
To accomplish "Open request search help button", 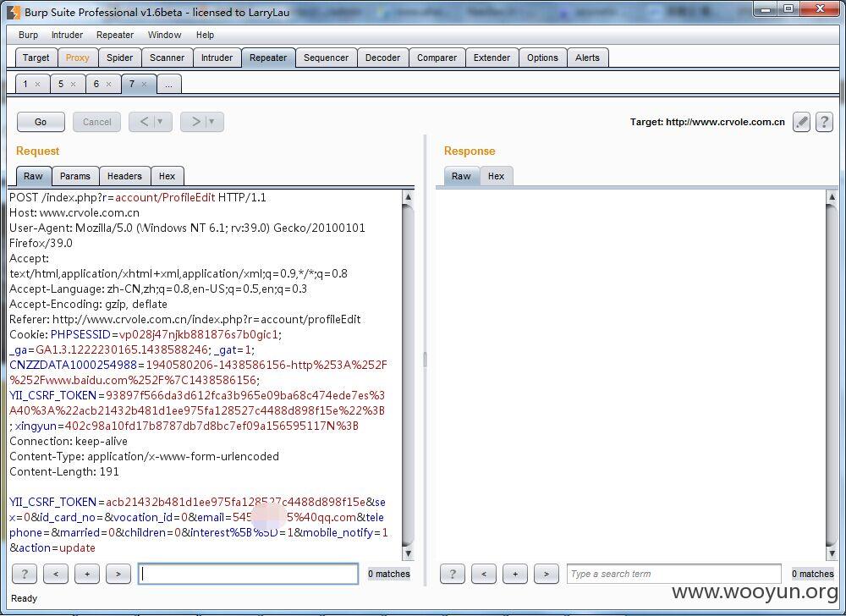I will [x=25, y=574].
